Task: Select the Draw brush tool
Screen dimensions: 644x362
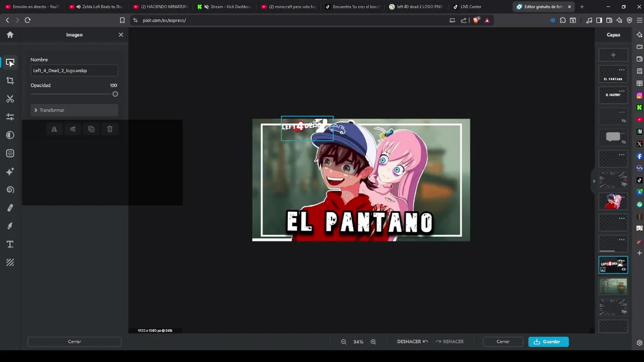Action: [10, 226]
